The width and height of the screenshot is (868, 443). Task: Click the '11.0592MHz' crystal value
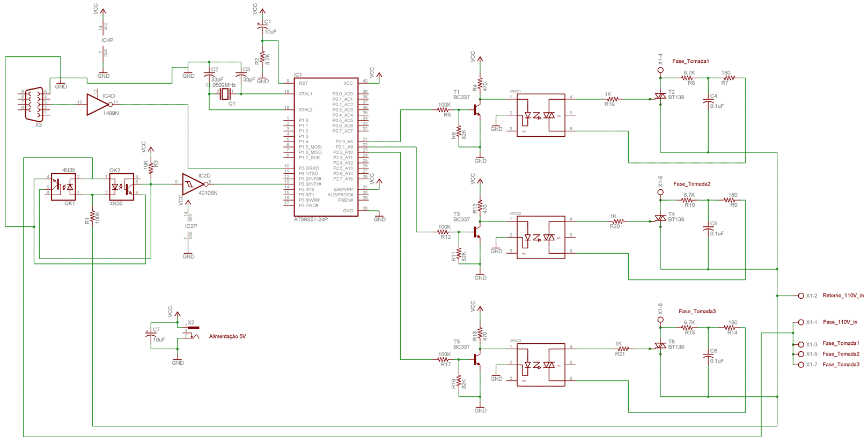(x=220, y=85)
